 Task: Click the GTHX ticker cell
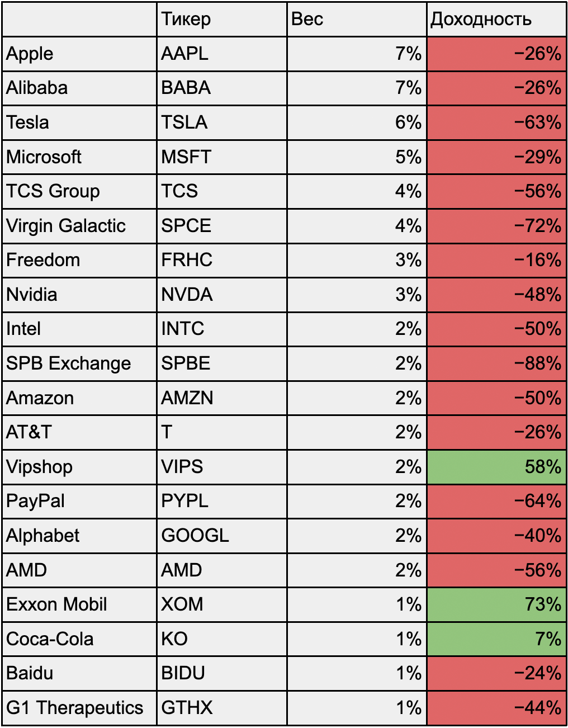221,708
